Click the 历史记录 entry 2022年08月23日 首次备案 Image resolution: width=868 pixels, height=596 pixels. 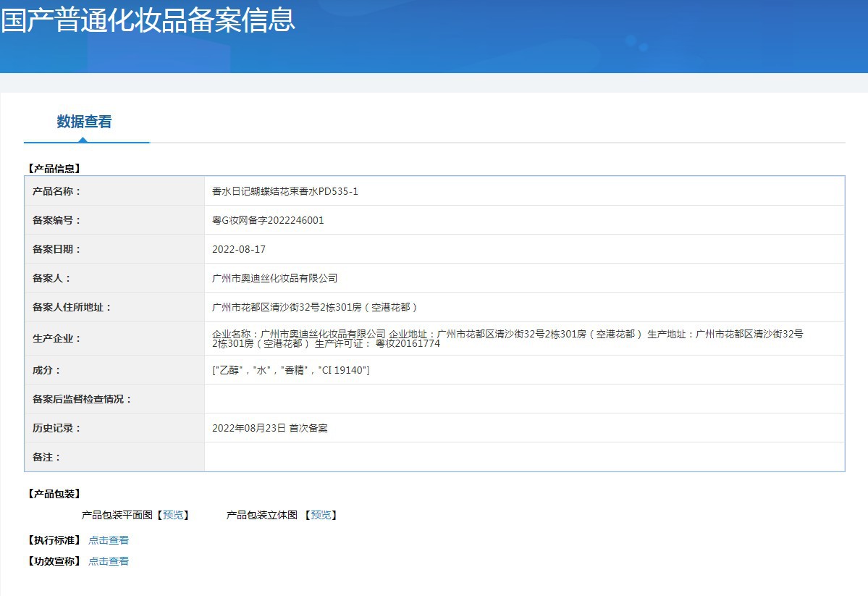pos(269,428)
